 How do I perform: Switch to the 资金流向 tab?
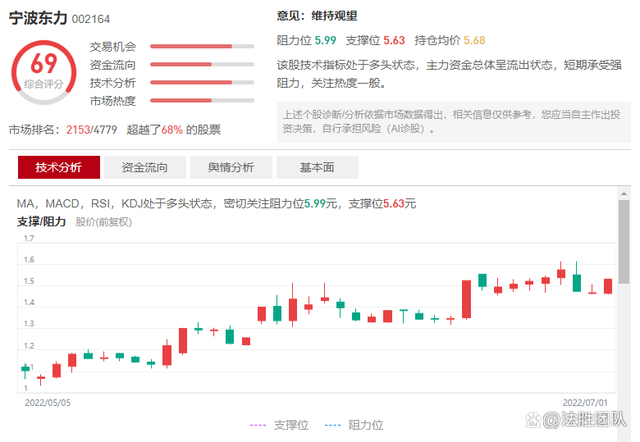tap(145, 167)
